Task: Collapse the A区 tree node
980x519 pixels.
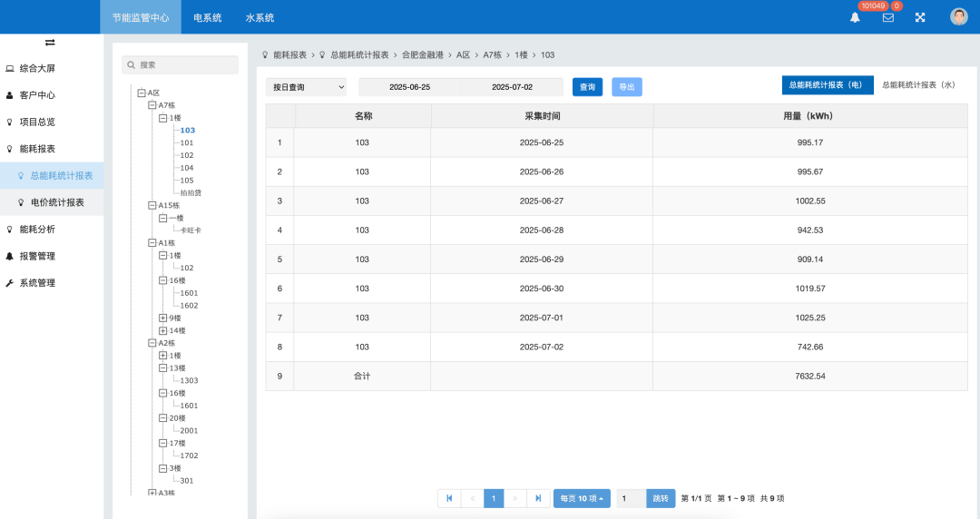Action: [142, 93]
